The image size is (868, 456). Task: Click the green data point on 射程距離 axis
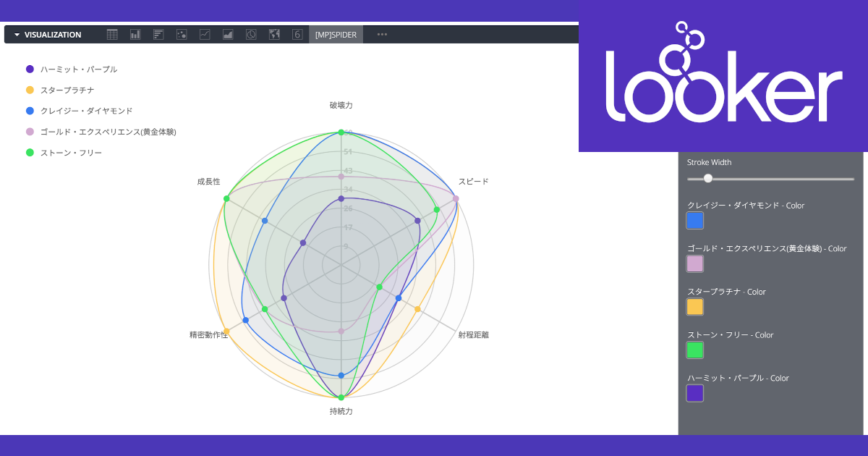point(380,287)
